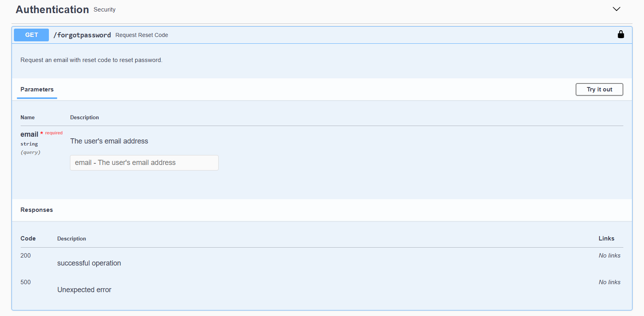Click the authorization lock icon
The height and width of the screenshot is (316, 644).
621,35
